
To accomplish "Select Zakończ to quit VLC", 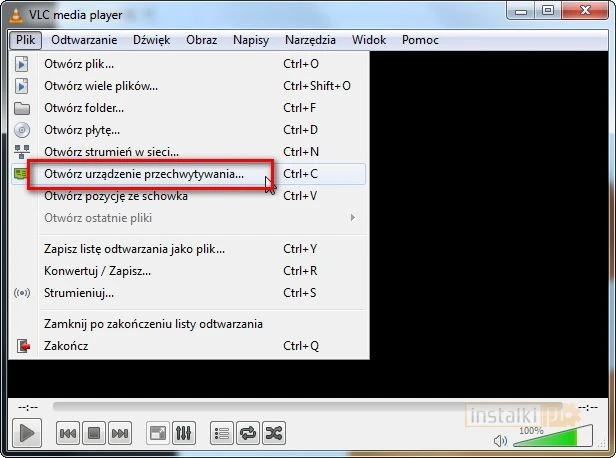I will click(x=67, y=346).
